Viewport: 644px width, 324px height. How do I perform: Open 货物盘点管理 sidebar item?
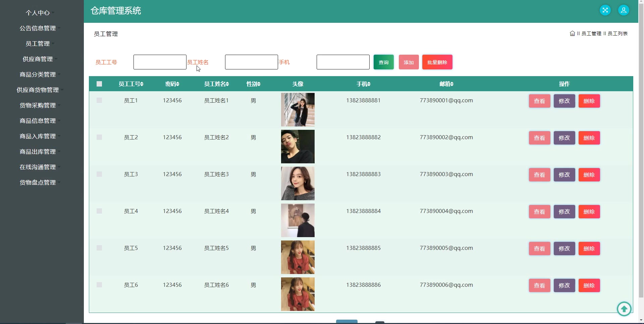[38, 182]
